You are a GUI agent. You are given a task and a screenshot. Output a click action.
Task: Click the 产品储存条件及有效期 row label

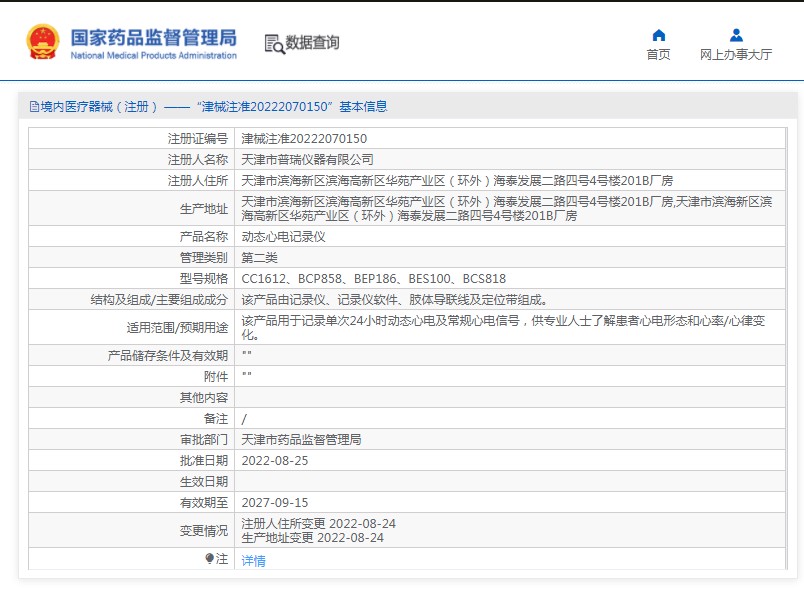point(168,355)
